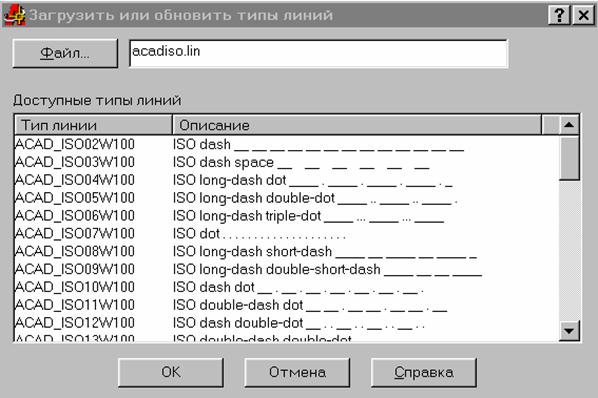Sort by the Тип линии column header
The width and height of the screenshot is (598, 398).
pyautogui.click(x=93, y=125)
